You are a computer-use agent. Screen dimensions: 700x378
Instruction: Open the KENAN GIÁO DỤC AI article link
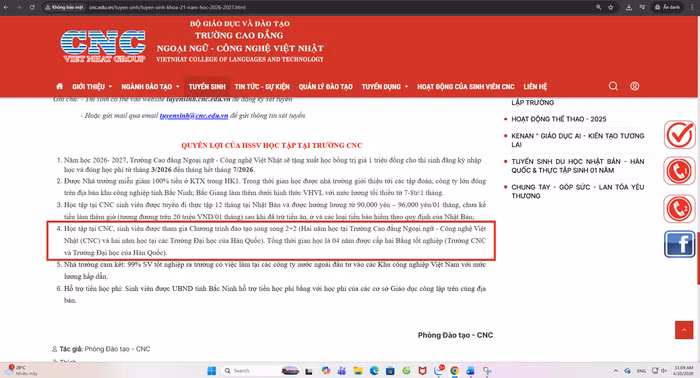tap(577, 140)
